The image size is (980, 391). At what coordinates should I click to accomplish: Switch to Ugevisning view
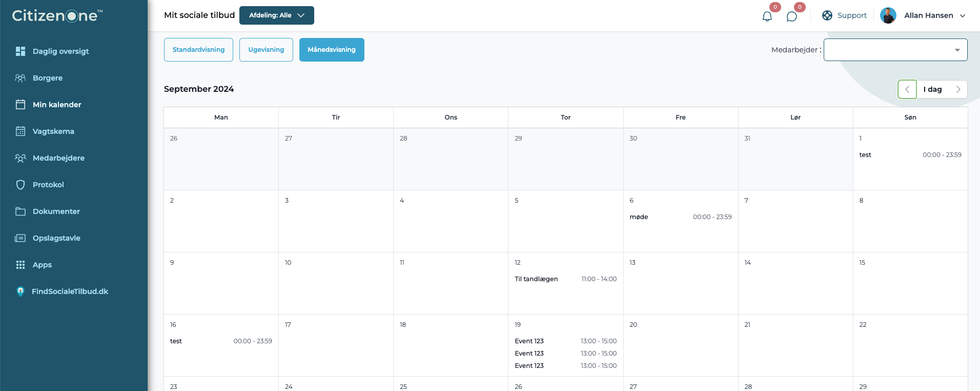(266, 50)
